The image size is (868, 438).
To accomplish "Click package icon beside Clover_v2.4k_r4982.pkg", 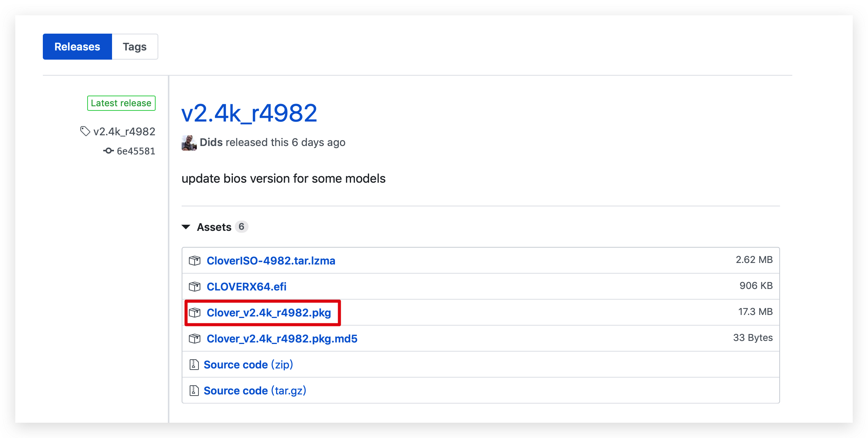I will 195,313.
